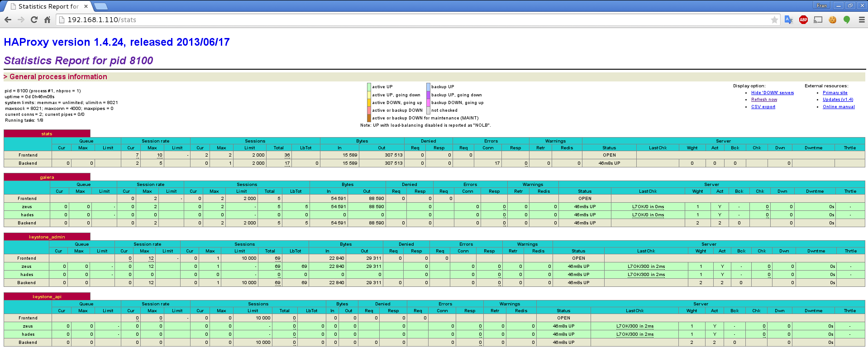Click the active DOWN, going up legend swatch
This screenshot has height=357, width=868.
coord(369,103)
